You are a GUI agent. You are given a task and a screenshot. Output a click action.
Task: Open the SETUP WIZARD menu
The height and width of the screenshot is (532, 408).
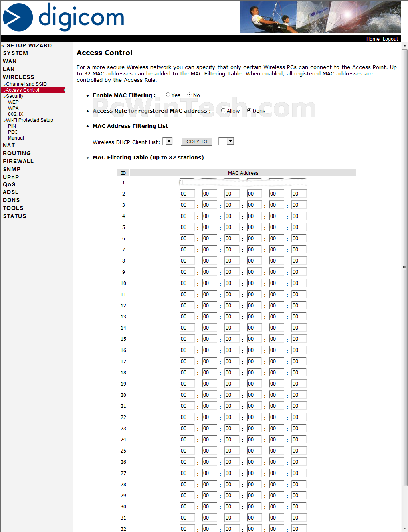[29, 45]
